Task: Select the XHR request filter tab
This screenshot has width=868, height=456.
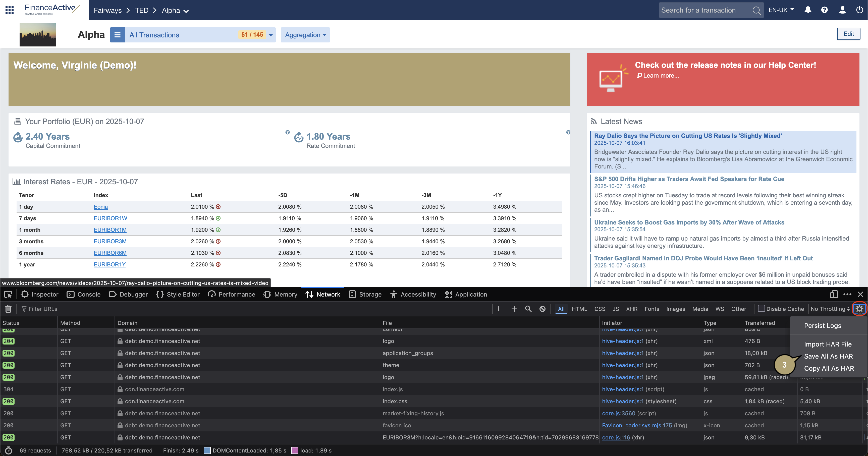Action: (632, 309)
